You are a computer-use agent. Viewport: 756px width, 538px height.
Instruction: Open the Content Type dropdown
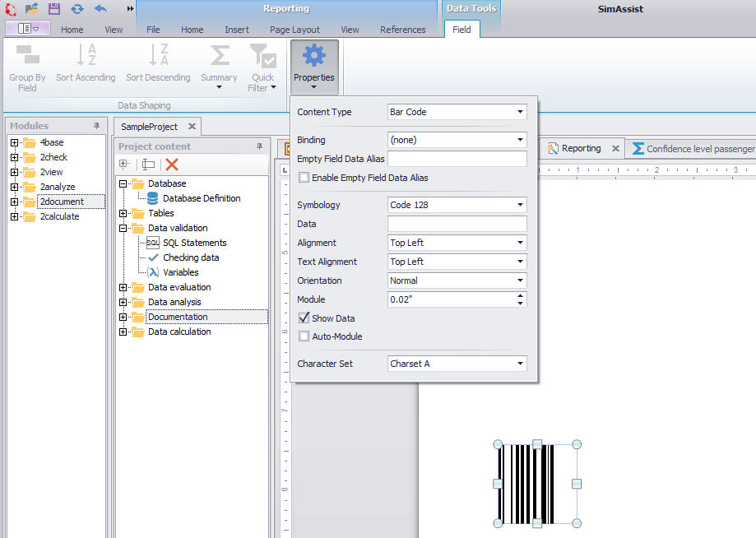pos(520,111)
